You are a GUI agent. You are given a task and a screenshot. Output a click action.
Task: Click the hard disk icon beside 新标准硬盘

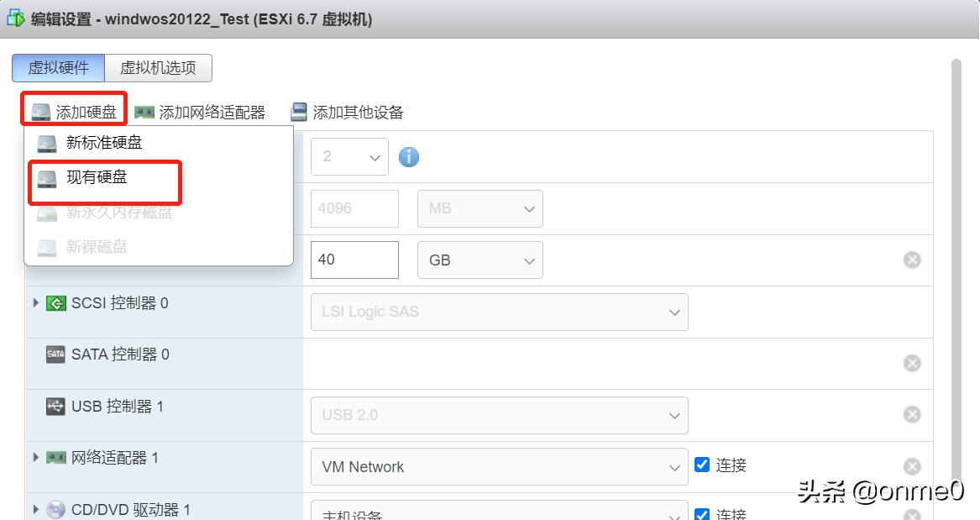[x=47, y=144]
